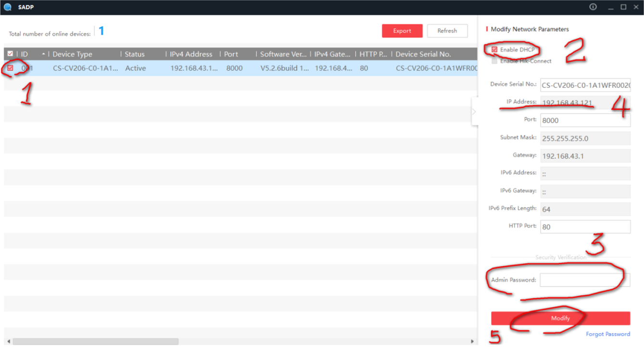The image size is (644, 353).
Task: Minimize the SADP window
Action: click(x=611, y=8)
